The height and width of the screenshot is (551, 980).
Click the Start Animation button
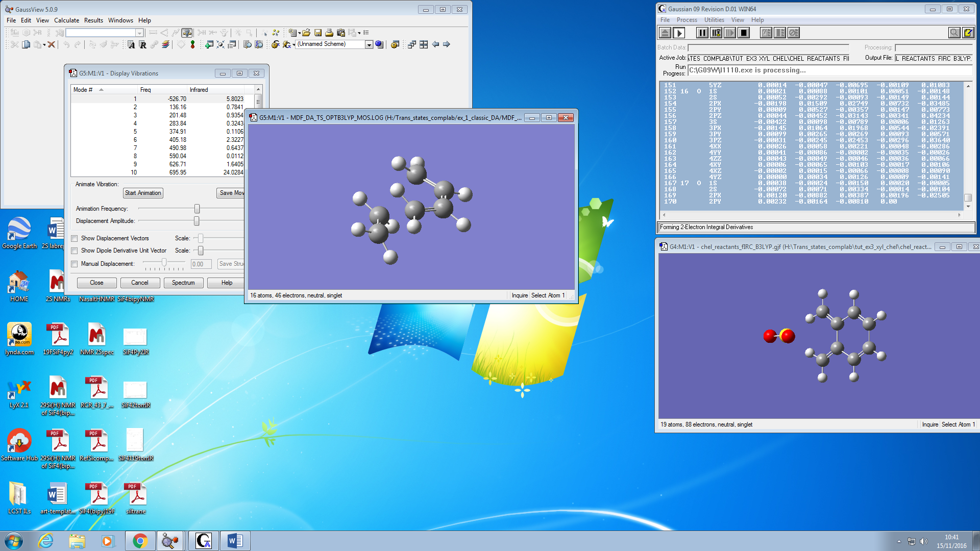coord(143,193)
